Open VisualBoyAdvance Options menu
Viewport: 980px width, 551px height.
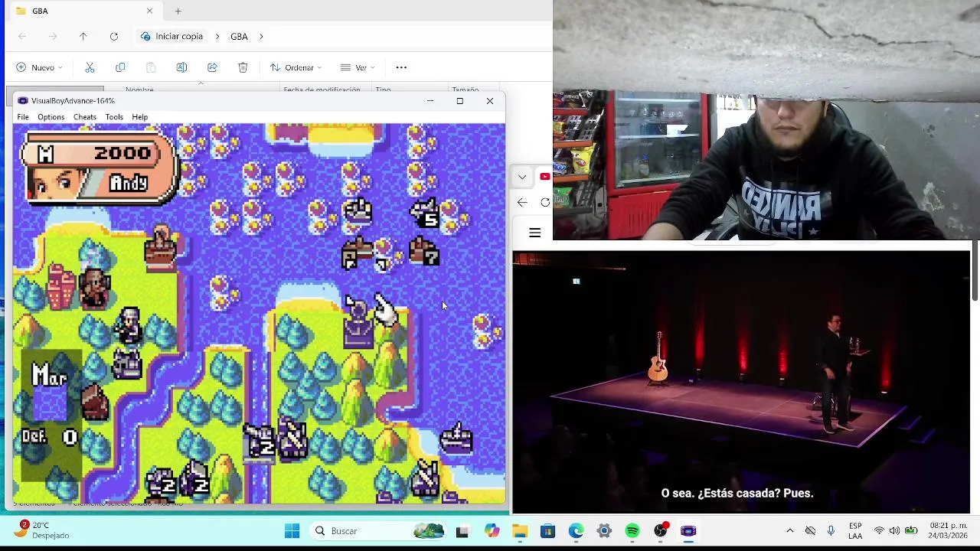pos(51,117)
